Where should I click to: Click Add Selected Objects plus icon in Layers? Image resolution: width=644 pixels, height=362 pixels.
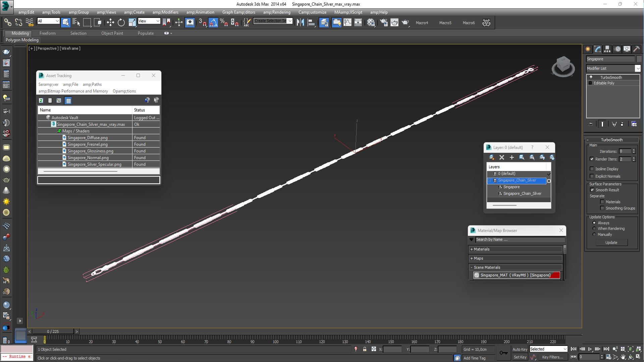click(x=512, y=157)
